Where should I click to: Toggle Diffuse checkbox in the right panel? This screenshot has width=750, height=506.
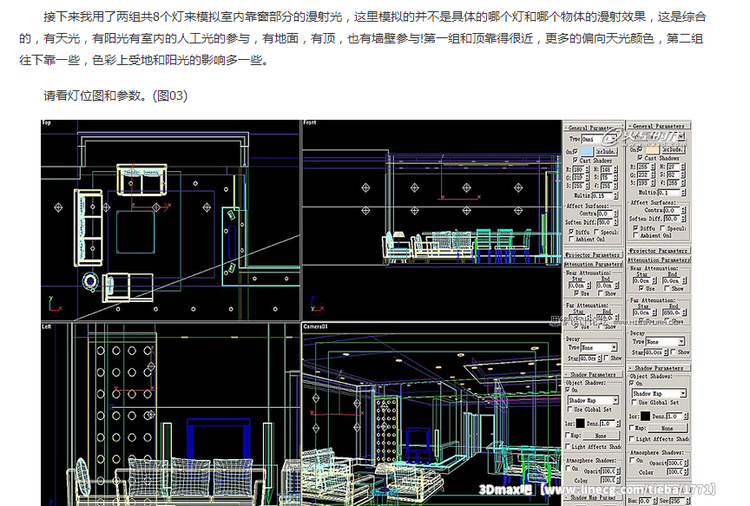pos(636,228)
